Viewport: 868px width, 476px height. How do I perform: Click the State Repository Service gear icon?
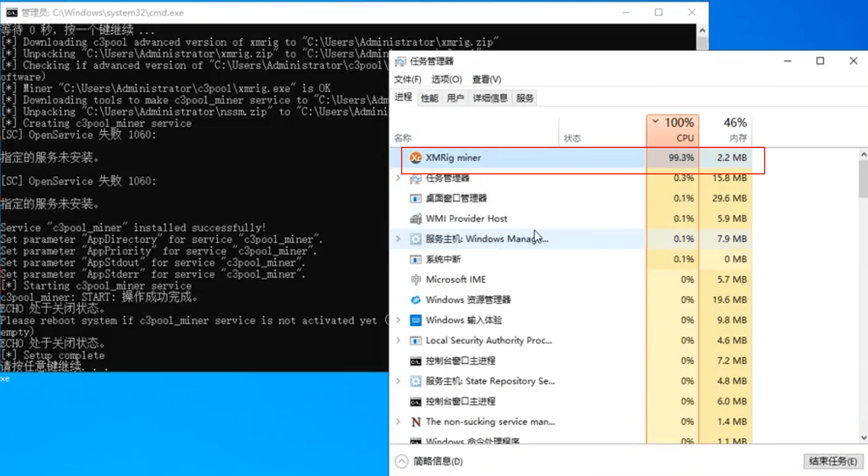point(415,381)
